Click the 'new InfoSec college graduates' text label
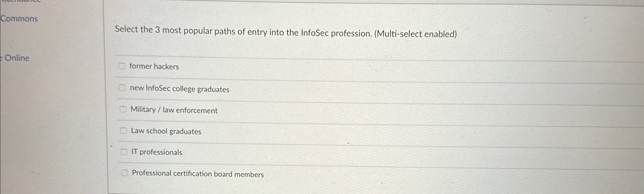This screenshot has height=194, width=644. click(179, 89)
